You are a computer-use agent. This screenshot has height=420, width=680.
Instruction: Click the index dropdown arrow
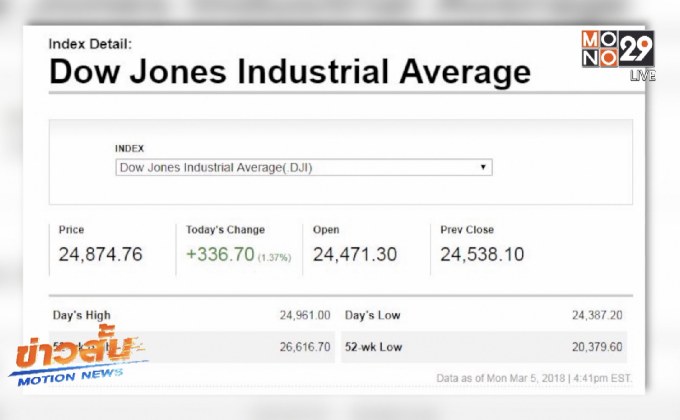point(483,168)
